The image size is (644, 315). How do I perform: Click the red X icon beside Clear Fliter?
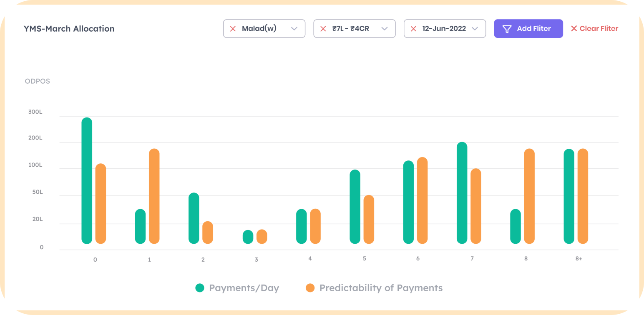coord(574,29)
